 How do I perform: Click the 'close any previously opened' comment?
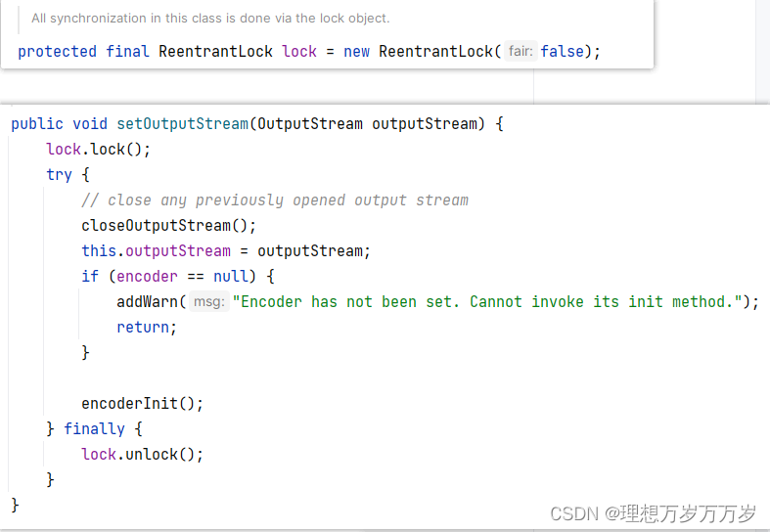[x=275, y=200]
